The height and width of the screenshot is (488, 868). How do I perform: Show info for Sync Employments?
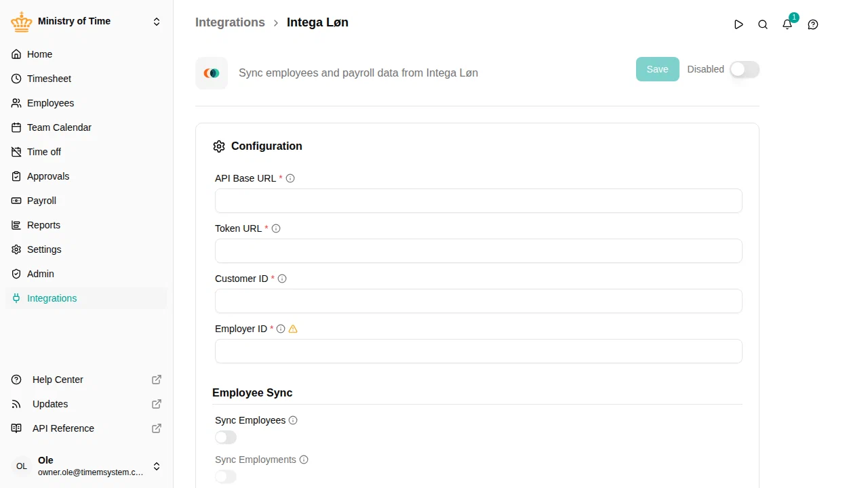[x=304, y=460]
